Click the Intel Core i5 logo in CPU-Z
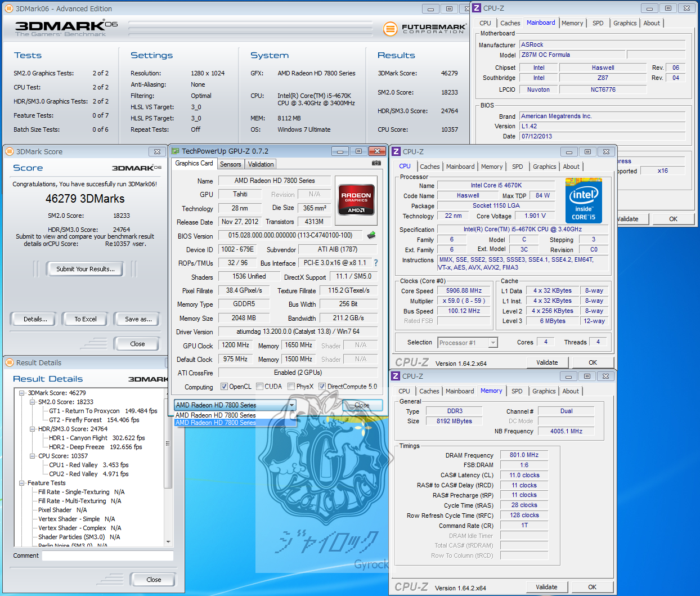Screen dimensions: 700x596 click(584, 201)
